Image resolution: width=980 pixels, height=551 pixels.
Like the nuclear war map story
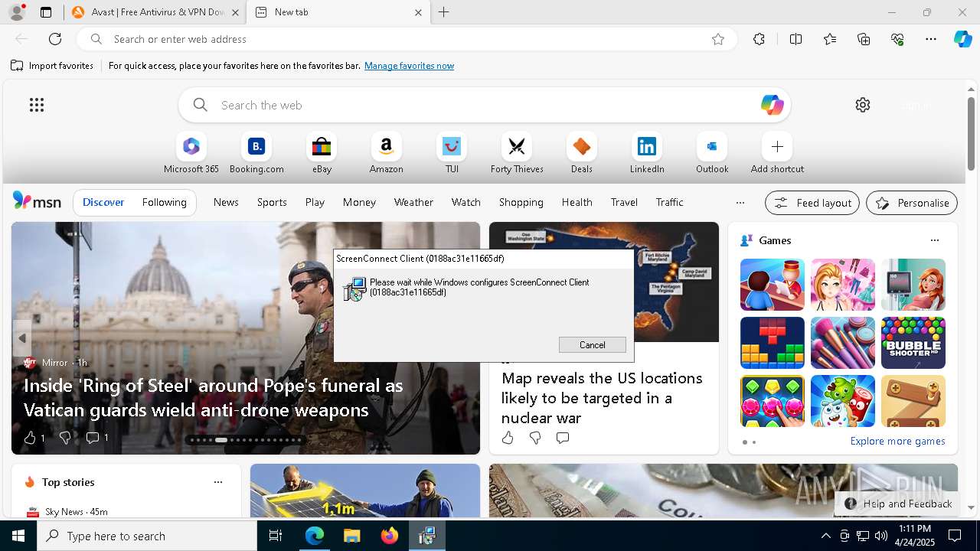tap(508, 438)
